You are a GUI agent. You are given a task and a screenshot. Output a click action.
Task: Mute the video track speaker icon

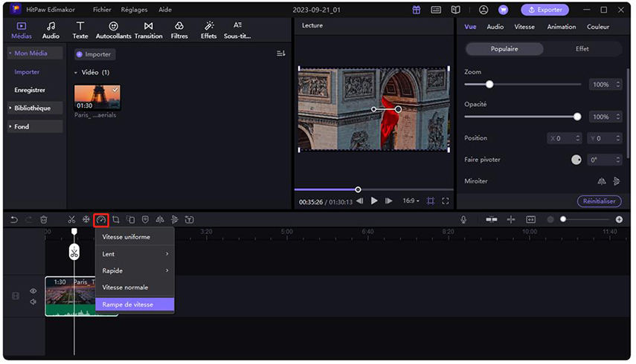click(33, 302)
